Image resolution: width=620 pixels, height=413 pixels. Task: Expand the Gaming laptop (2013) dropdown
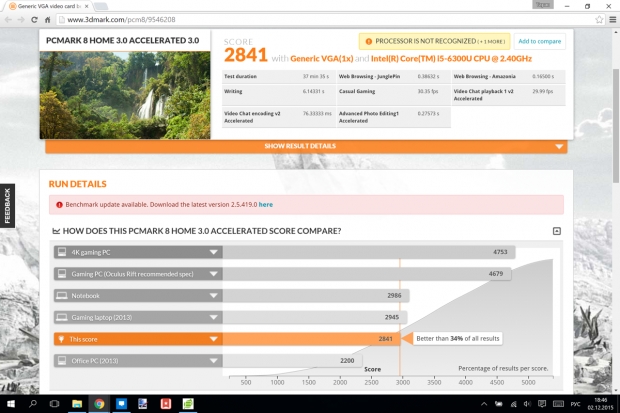(x=213, y=317)
